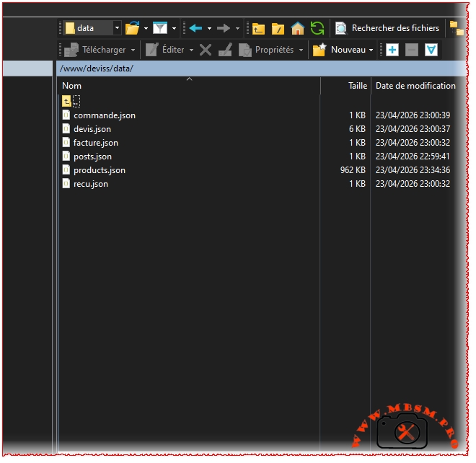This screenshot has height=463, width=476.
Task: Go to home directory icon
Action: (x=297, y=29)
